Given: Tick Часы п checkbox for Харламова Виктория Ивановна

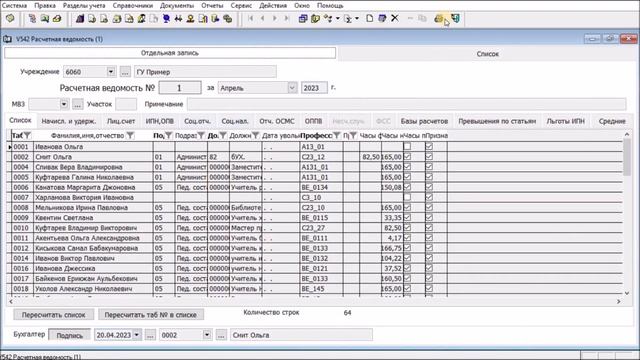Looking at the screenshot, I should point(407,197).
